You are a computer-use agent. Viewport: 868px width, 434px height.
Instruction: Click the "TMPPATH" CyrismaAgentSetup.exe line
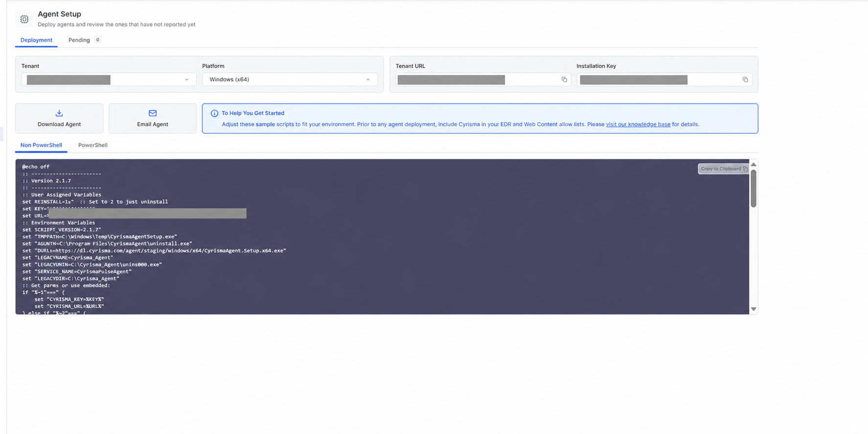(x=100, y=237)
